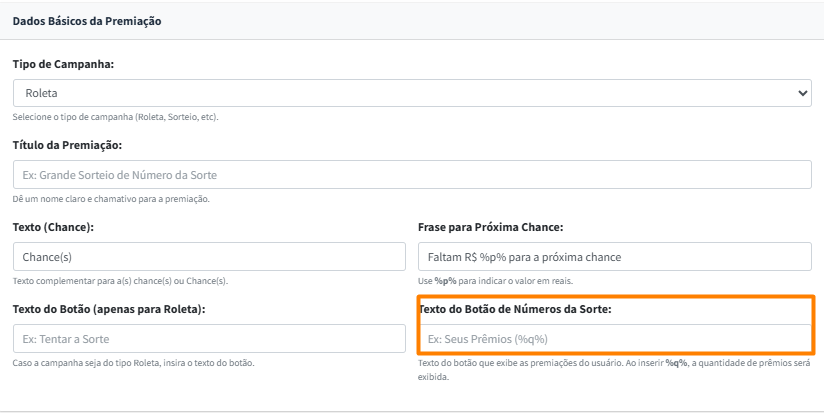This screenshot has width=824, height=413.
Task: Click the Tipo de Campanha label
Action: pyautogui.click(x=63, y=64)
